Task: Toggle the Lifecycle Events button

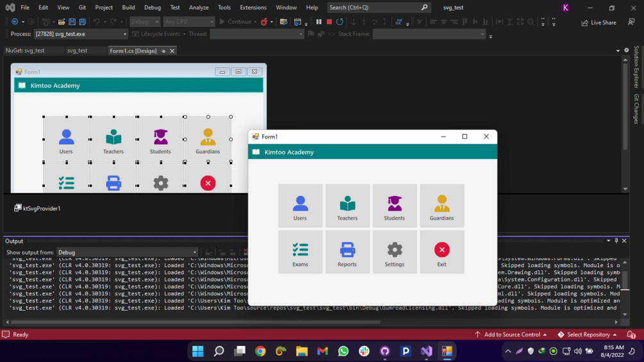Action: 156,34
